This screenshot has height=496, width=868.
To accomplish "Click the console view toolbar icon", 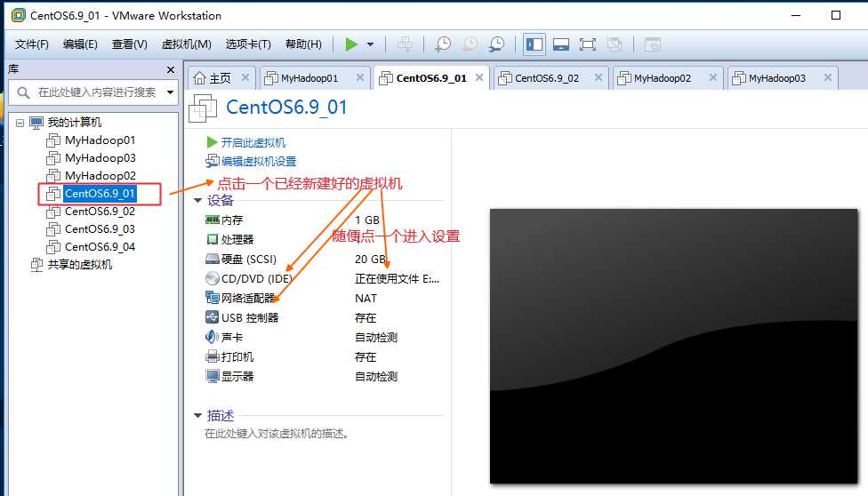I will (x=653, y=44).
